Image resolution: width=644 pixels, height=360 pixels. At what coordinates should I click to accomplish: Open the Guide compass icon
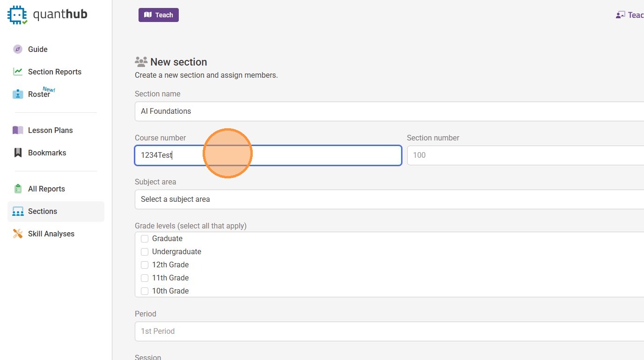18,49
